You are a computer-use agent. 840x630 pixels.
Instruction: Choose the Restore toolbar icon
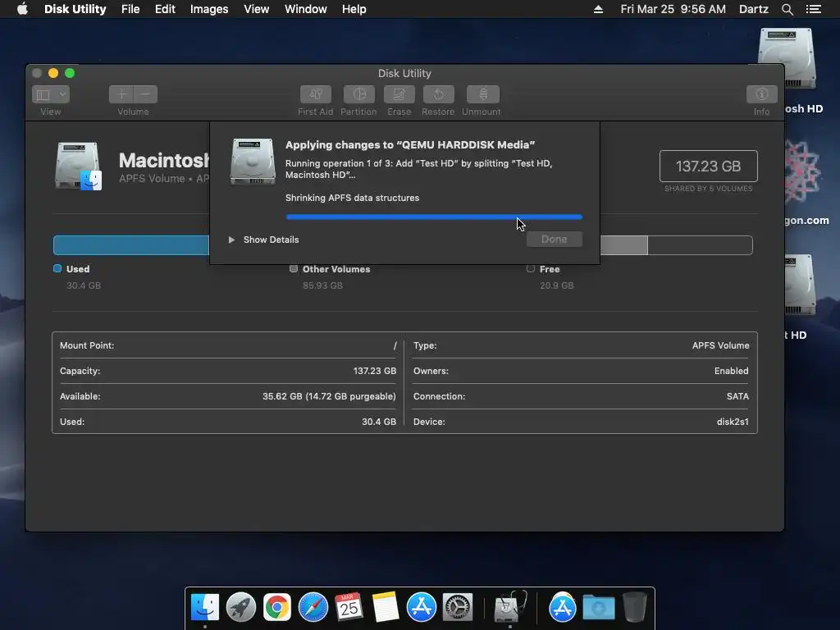[438, 95]
